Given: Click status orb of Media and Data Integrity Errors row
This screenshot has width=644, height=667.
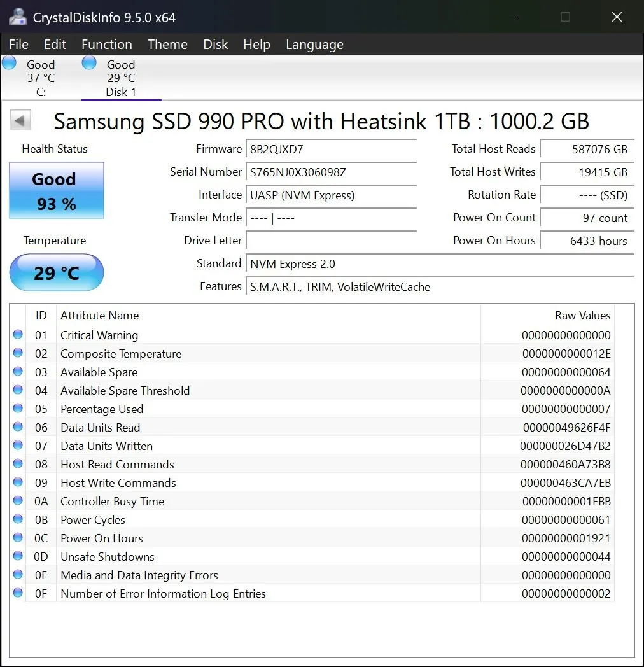Looking at the screenshot, I should (x=18, y=574).
